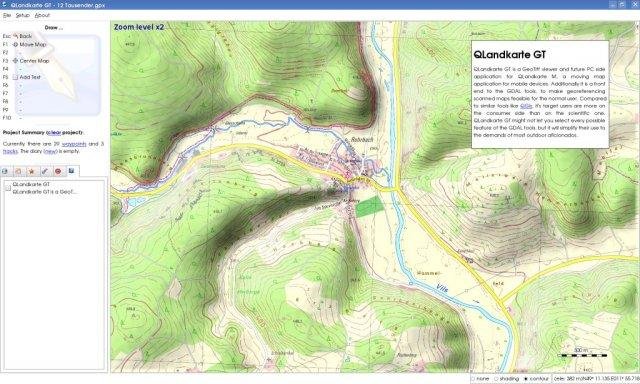Follow the 'waypoints' link in Project Summary
Image resolution: width=640 pixels, height=384 pixels.
(x=74, y=144)
